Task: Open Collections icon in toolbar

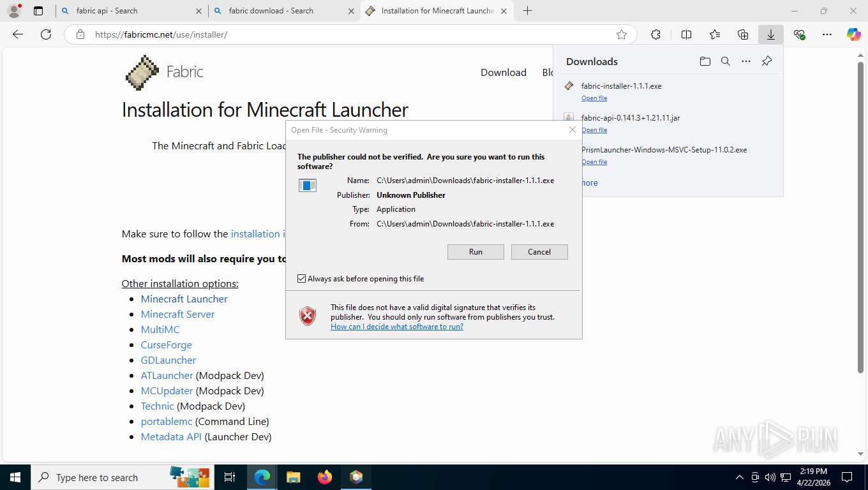Action: pos(743,34)
